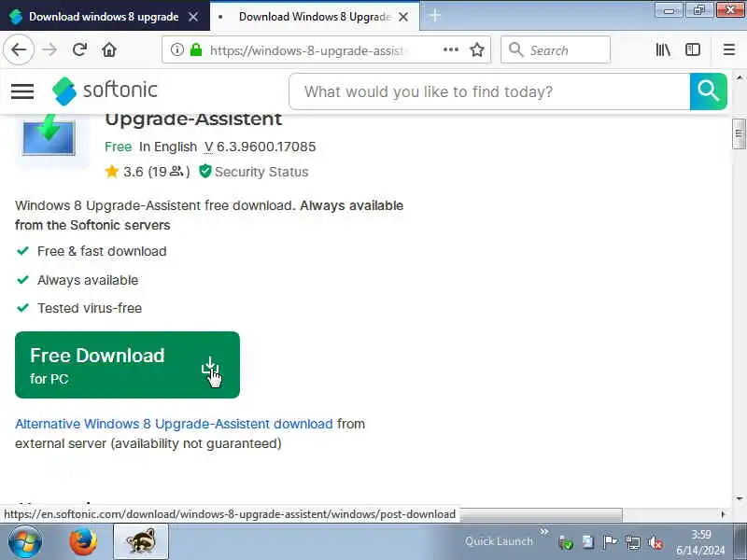Open the Library bookmarks icon
Screen dimensions: 747x560
(663, 49)
